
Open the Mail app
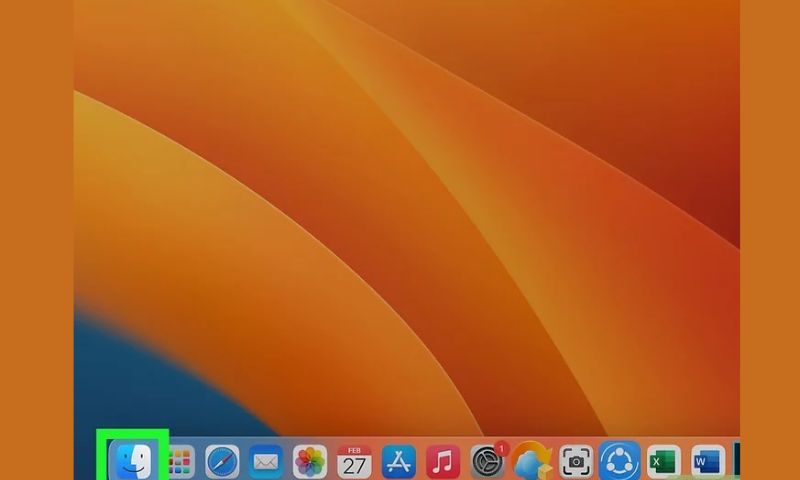tap(265, 462)
